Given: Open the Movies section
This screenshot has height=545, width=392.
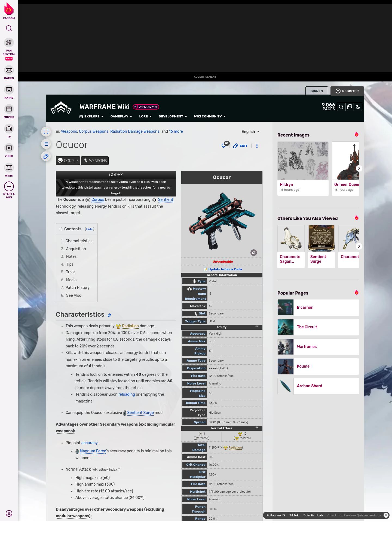Looking at the screenshot, I should tap(9, 112).
